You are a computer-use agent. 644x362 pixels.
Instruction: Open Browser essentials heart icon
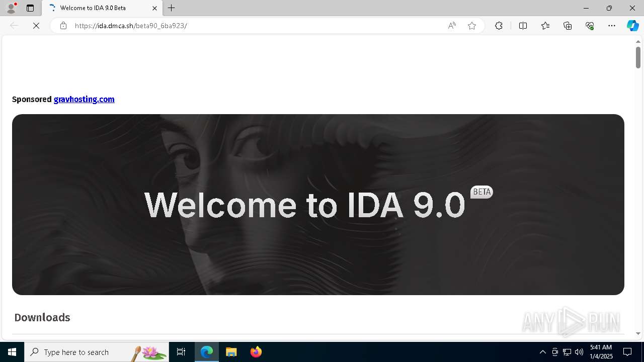tap(590, 26)
